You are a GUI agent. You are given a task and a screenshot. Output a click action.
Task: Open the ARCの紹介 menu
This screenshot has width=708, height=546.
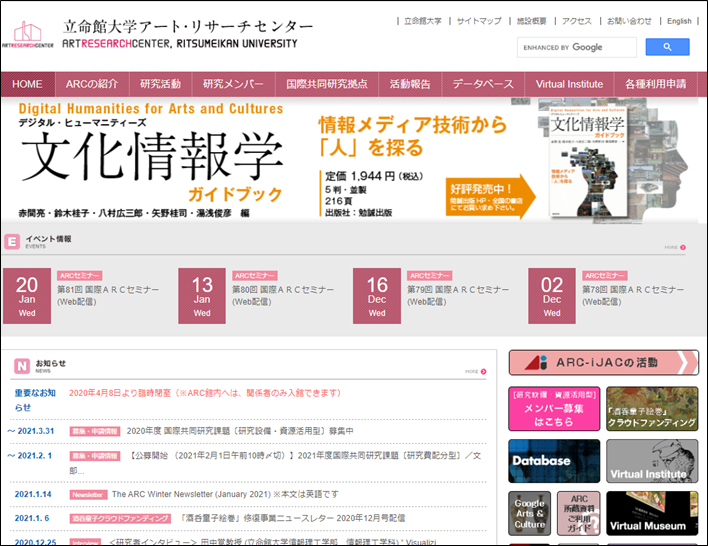tap(92, 84)
